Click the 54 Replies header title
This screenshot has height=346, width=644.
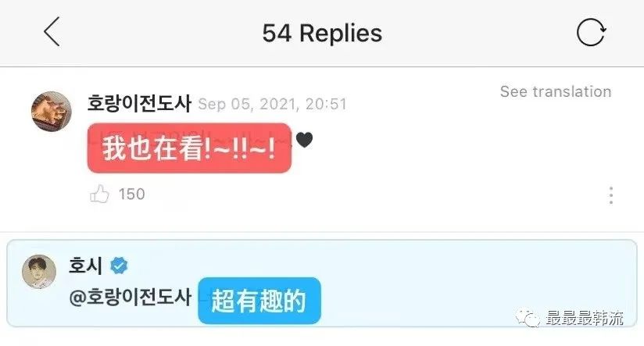(x=323, y=33)
